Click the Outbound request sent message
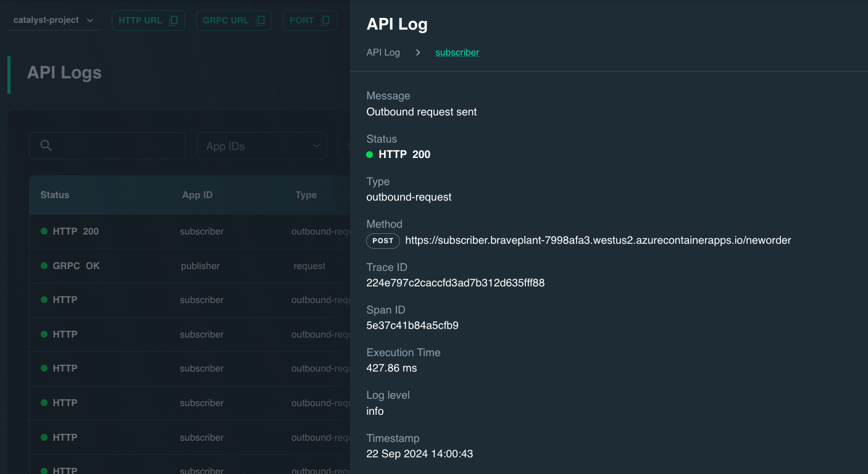 pyautogui.click(x=422, y=112)
